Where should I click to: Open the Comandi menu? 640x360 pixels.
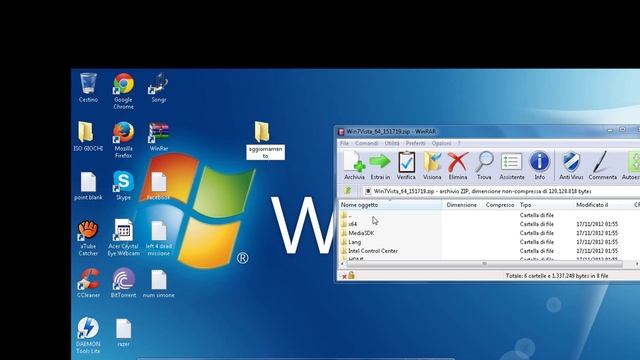[366, 143]
